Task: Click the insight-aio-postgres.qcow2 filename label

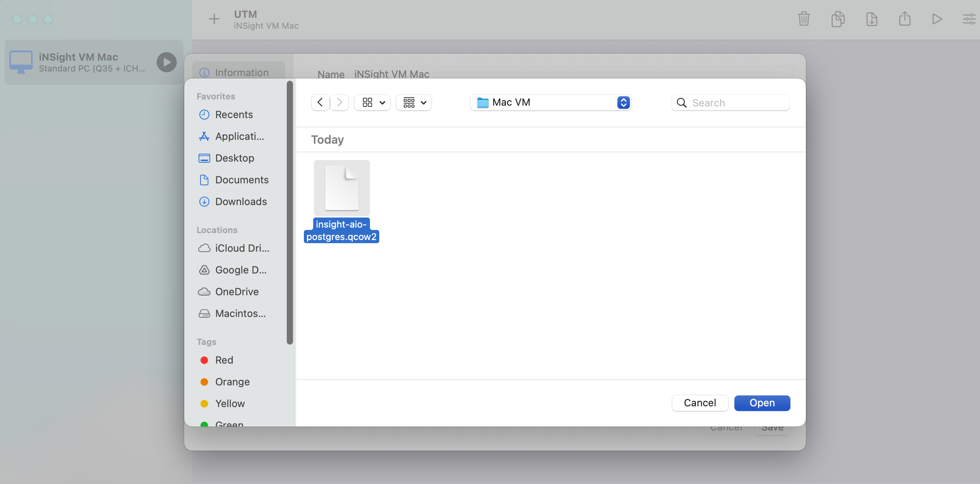Action: pyautogui.click(x=342, y=230)
